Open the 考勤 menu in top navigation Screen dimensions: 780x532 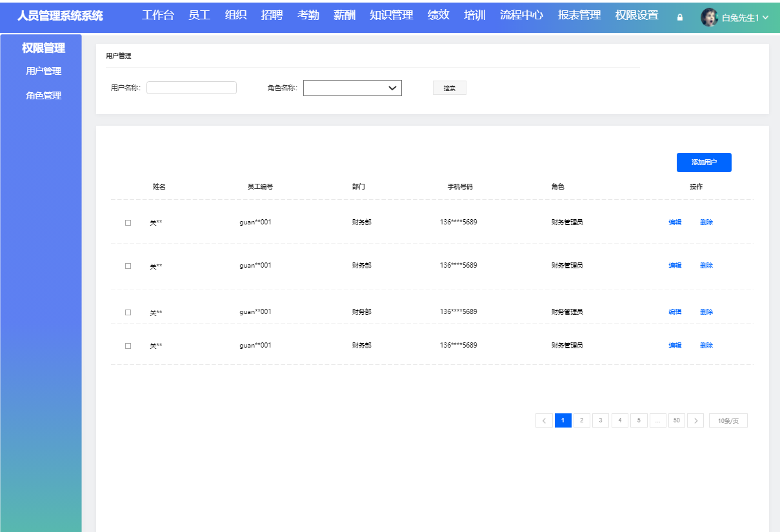pyautogui.click(x=308, y=15)
